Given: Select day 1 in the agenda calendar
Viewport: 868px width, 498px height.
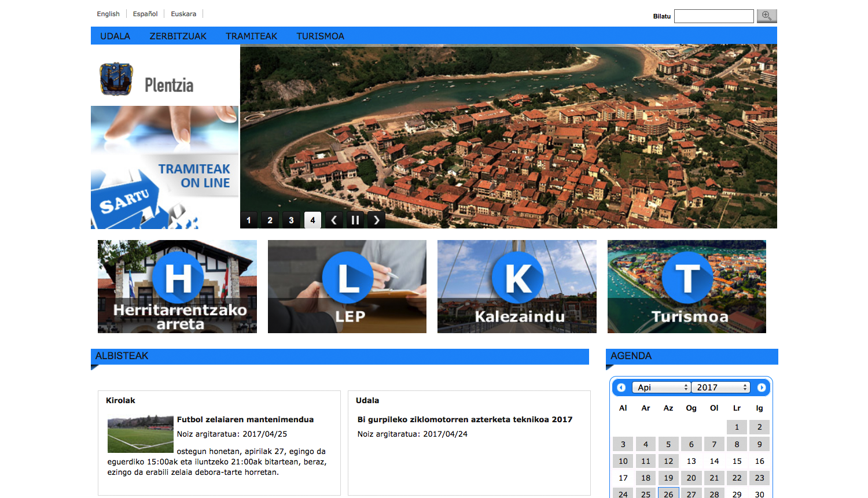Looking at the screenshot, I should (x=737, y=427).
